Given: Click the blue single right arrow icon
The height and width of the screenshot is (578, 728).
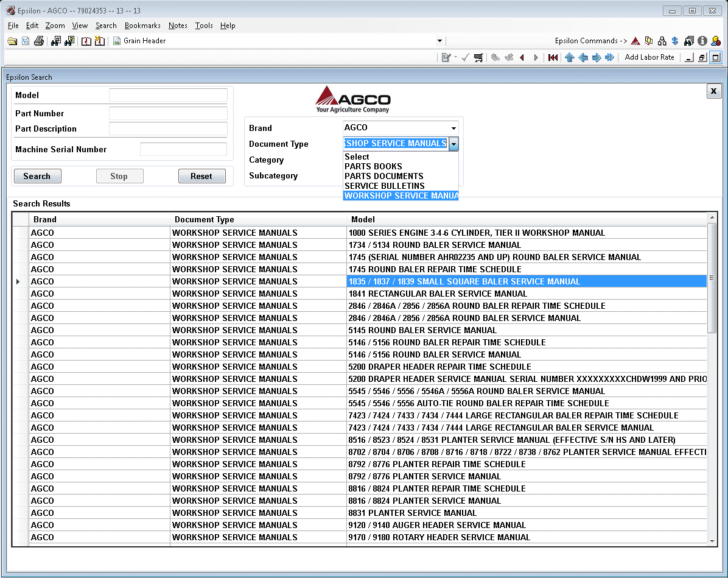Looking at the screenshot, I should tap(597, 58).
